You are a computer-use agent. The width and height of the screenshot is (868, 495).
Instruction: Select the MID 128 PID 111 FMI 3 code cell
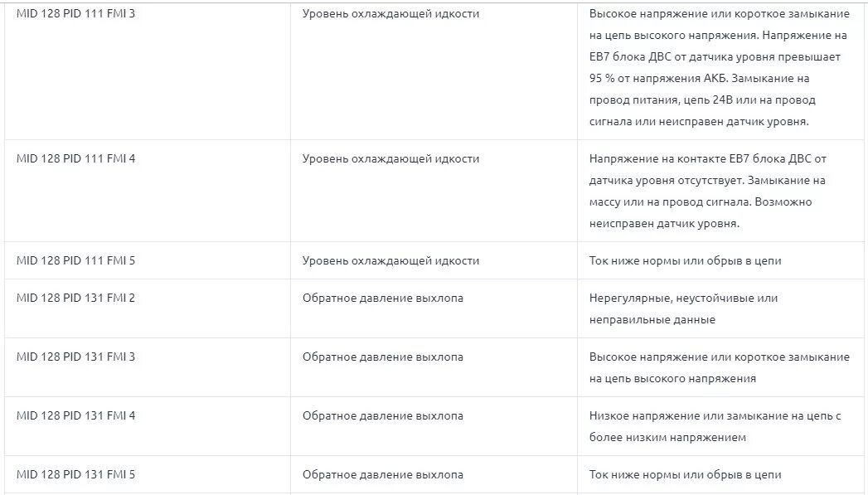pos(75,14)
